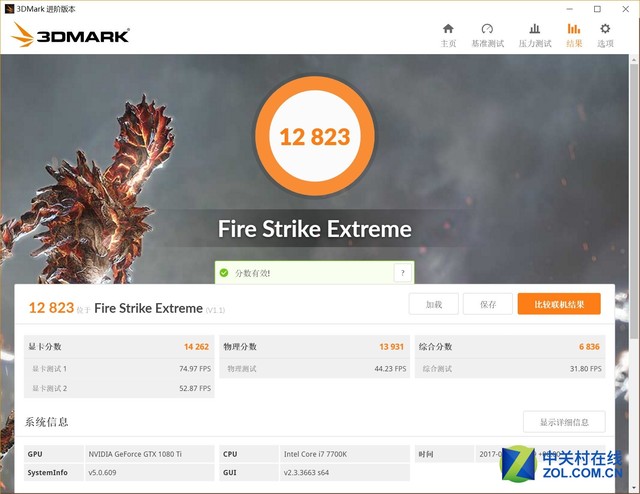Click the 3DMark logo
The width and height of the screenshot is (640, 494).
[x=70, y=35]
